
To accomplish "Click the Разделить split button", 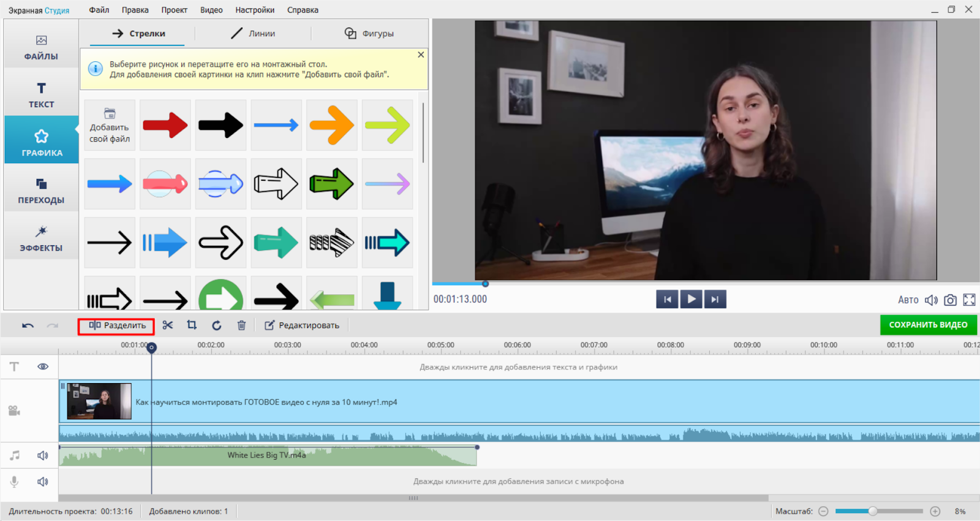I will point(116,325).
